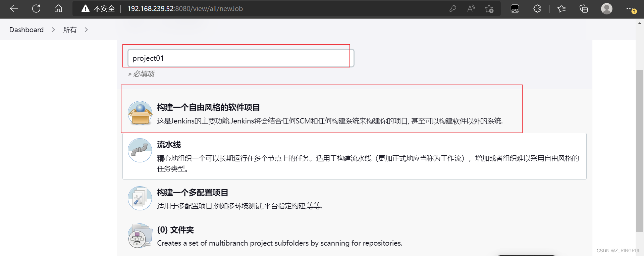Open the collections icon
644x256 pixels.
pyautogui.click(x=584, y=9)
